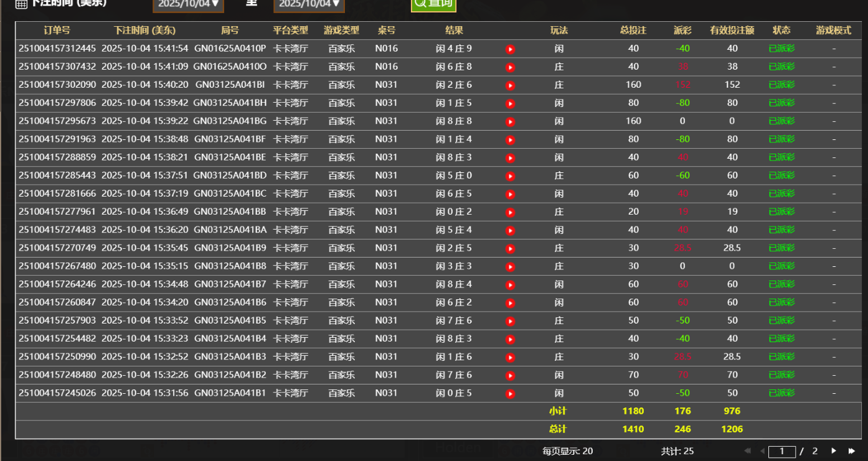Open replay icon for round GN03125A041BG
Screen dimensions: 868x461
510,121
